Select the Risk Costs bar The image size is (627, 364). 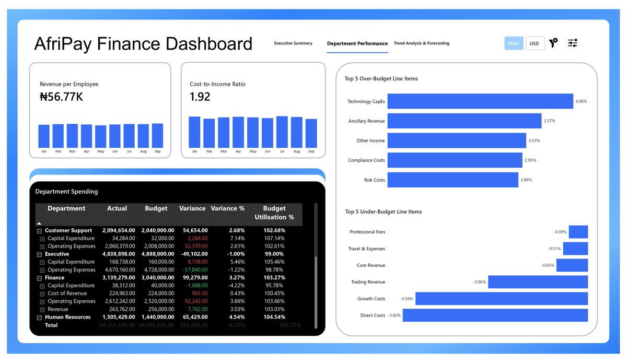(452, 180)
